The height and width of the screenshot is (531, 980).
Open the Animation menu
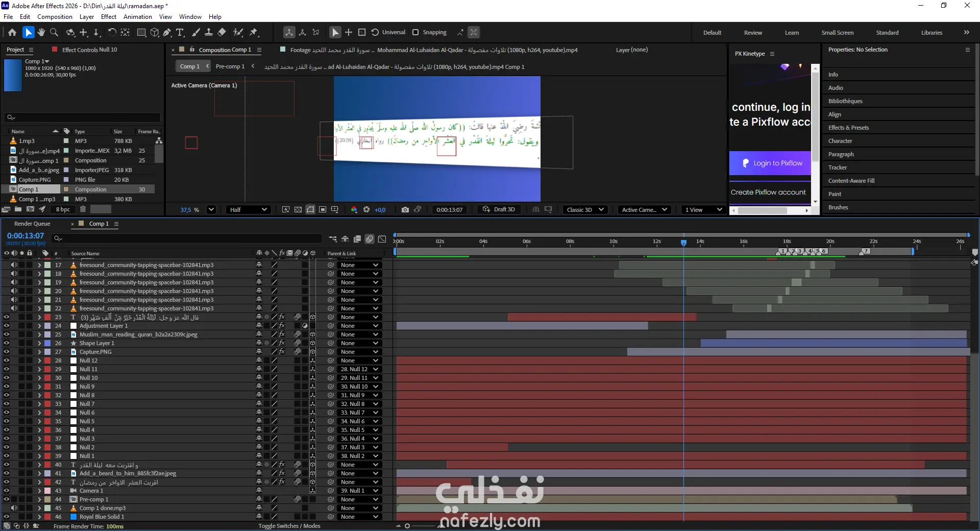pos(138,17)
